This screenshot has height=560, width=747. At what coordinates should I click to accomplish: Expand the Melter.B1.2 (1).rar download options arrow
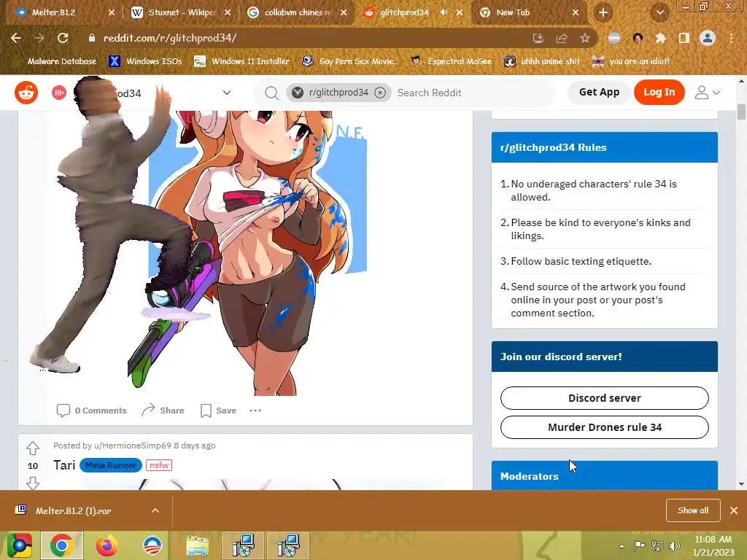(155, 510)
